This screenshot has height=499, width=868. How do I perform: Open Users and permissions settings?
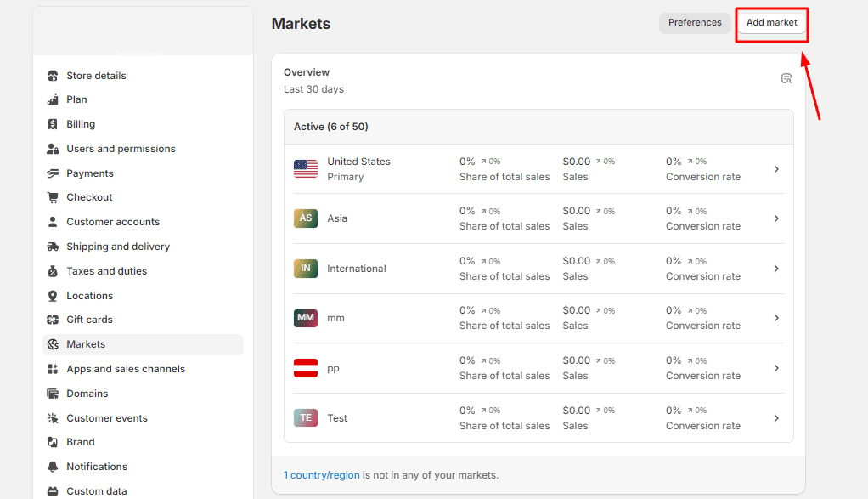(x=121, y=149)
